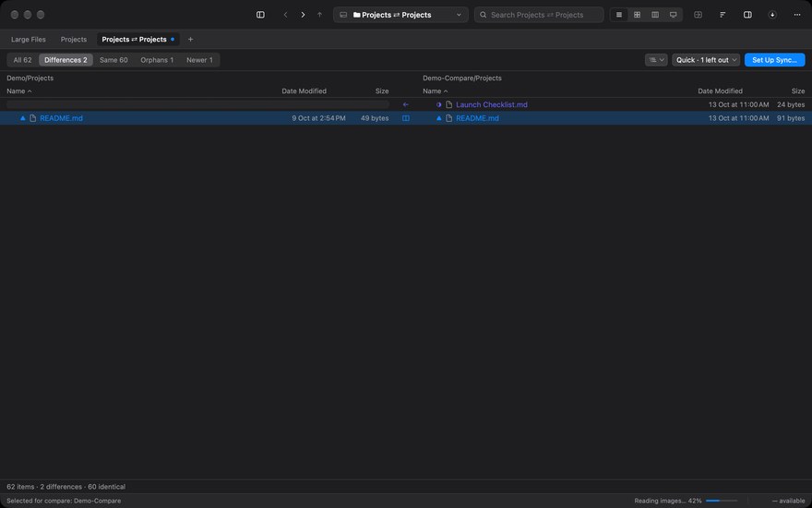Show All 62 items filter
The height and width of the screenshot is (508, 812).
pyautogui.click(x=23, y=60)
